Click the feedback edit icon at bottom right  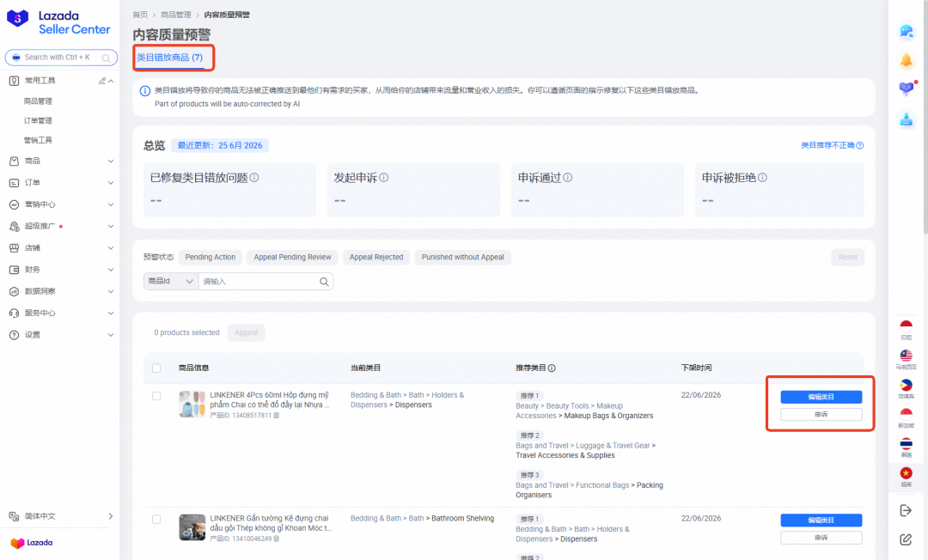tap(907, 539)
